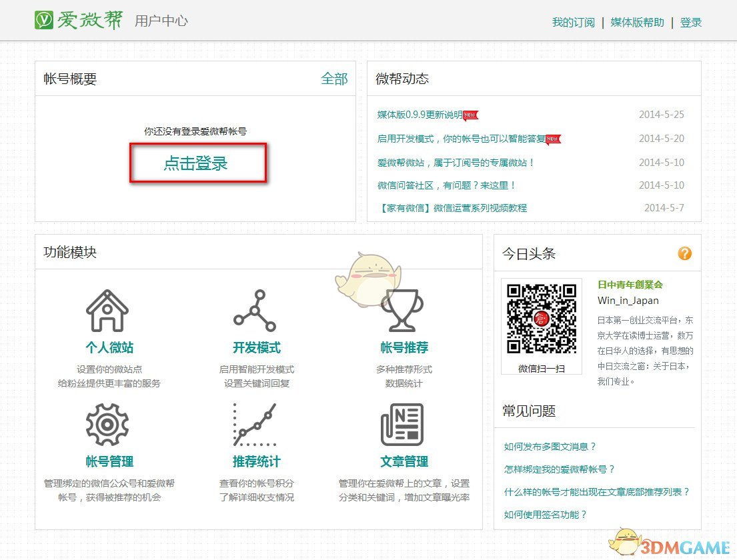The height and width of the screenshot is (560, 737).
Task: Open the help icon beside 今日头条
Action: [684, 253]
